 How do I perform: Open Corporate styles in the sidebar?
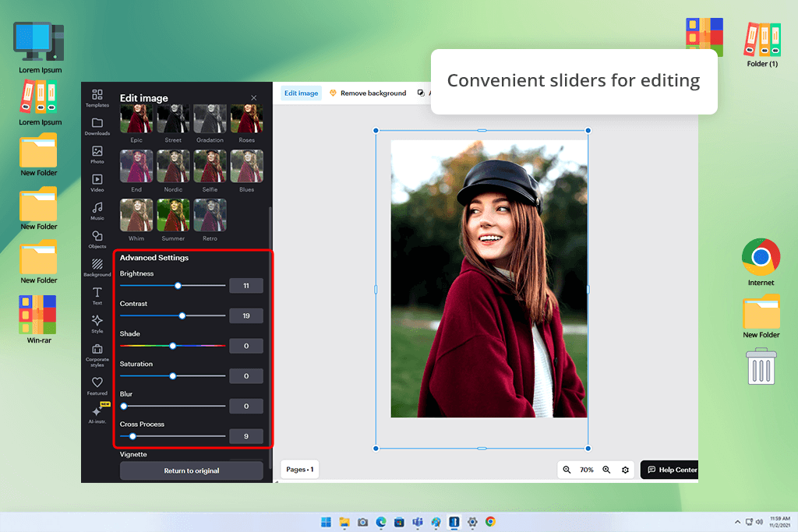(x=97, y=355)
